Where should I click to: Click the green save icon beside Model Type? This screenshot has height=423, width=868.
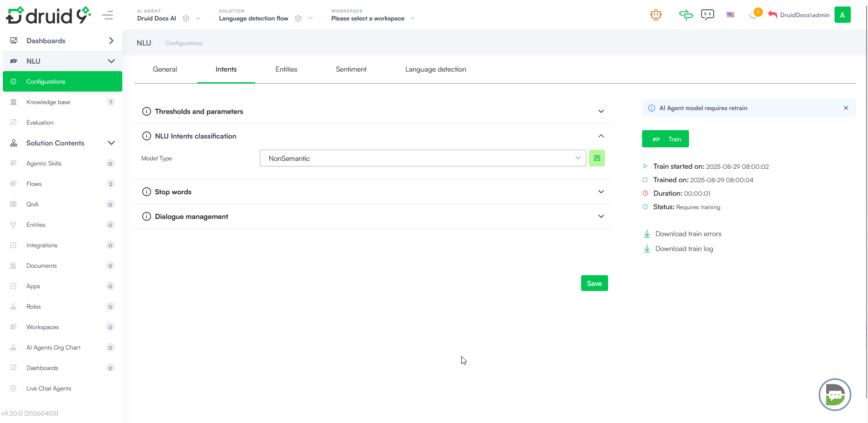pos(597,158)
